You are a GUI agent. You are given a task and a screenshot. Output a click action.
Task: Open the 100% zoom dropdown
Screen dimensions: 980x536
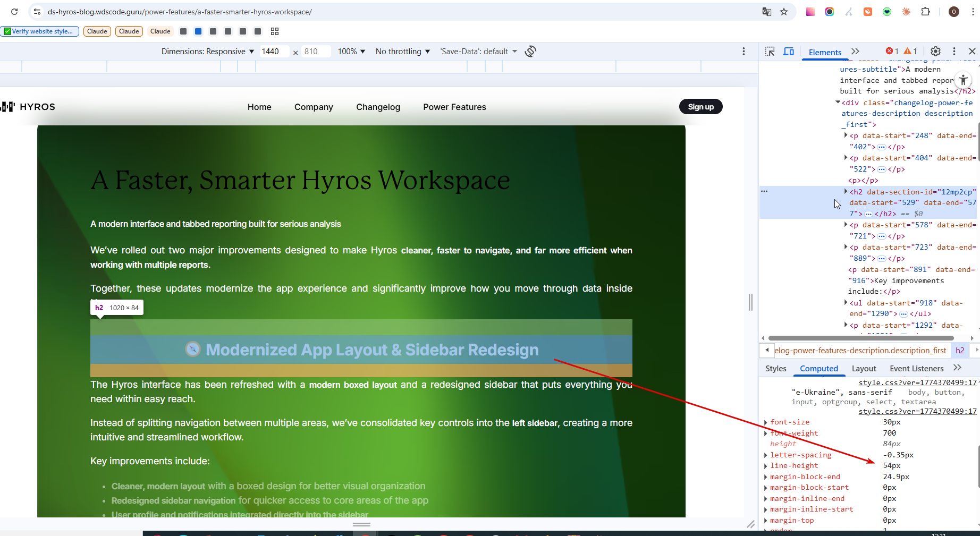click(x=351, y=52)
